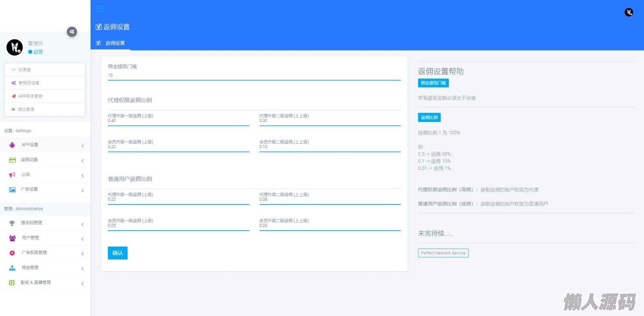Click the 返佣比例 tag in help panel
The width and height of the screenshot is (644, 316).
(x=429, y=118)
